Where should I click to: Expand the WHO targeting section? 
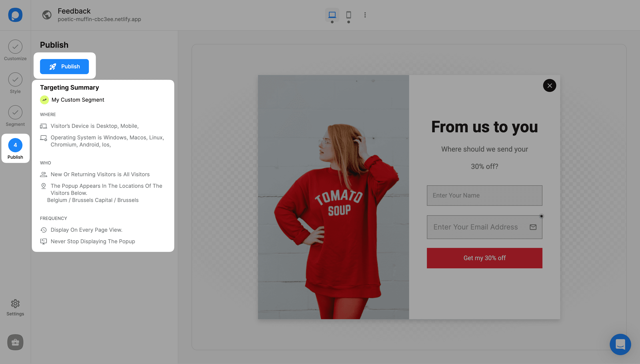click(45, 162)
